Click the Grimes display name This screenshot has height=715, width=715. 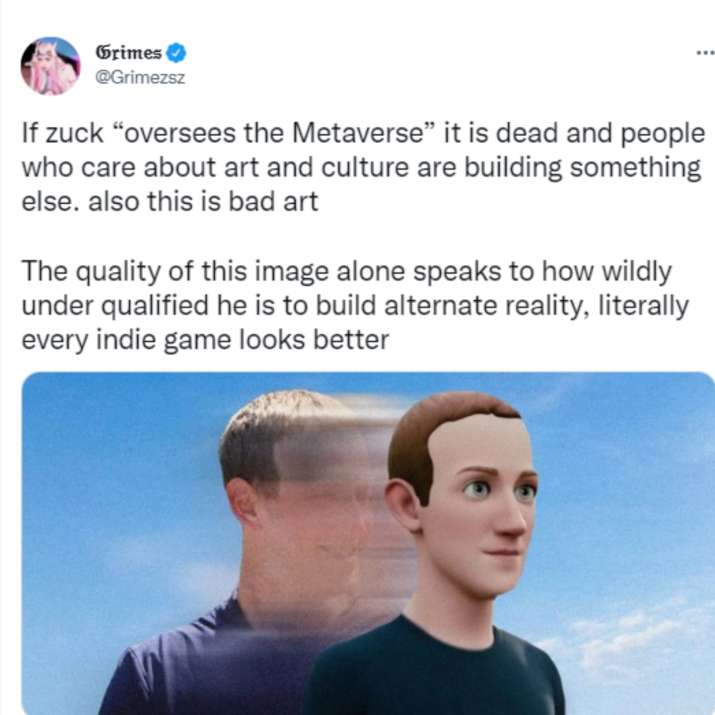(x=129, y=53)
